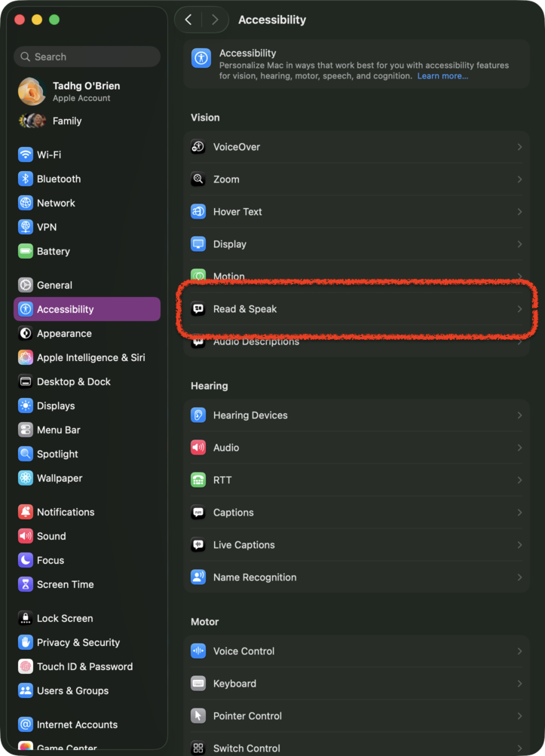Open the Learn more… link
Viewport: 545px width, 756px height.
pyautogui.click(x=442, y=75)
